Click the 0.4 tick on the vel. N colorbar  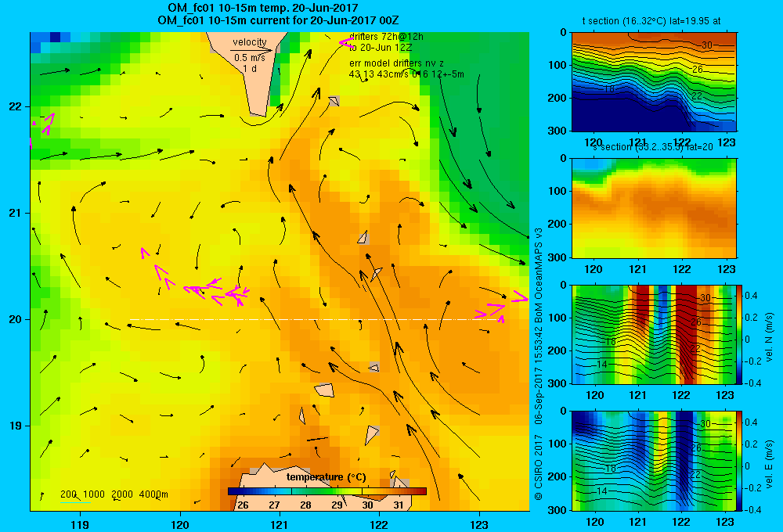pyautogui.click(x=751, y=296)
